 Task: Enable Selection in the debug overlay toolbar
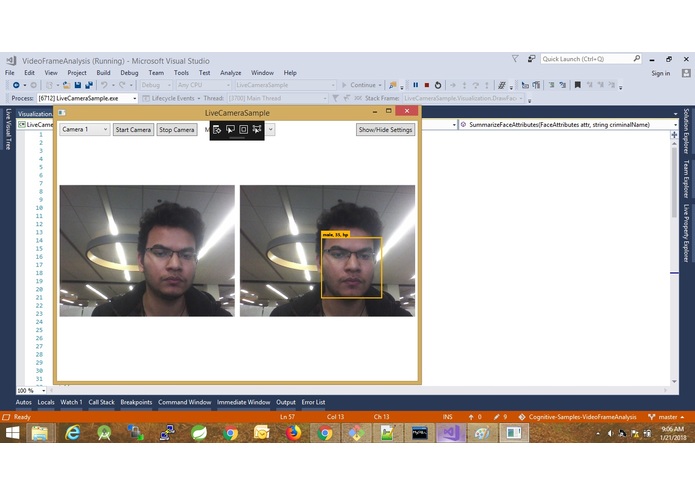230,129
